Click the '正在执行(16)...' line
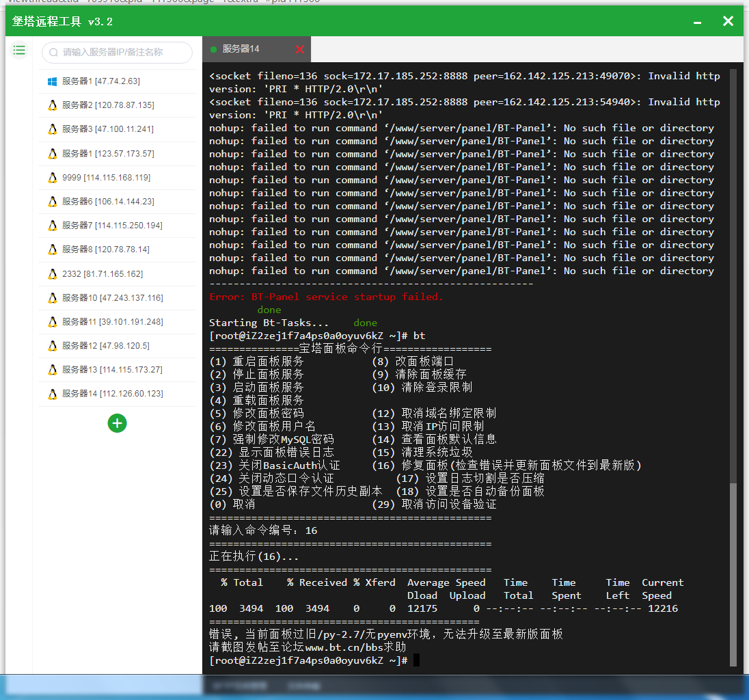 (254, 556)
